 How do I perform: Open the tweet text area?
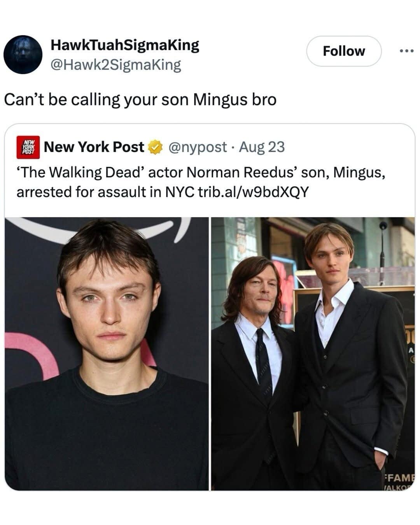140,100
